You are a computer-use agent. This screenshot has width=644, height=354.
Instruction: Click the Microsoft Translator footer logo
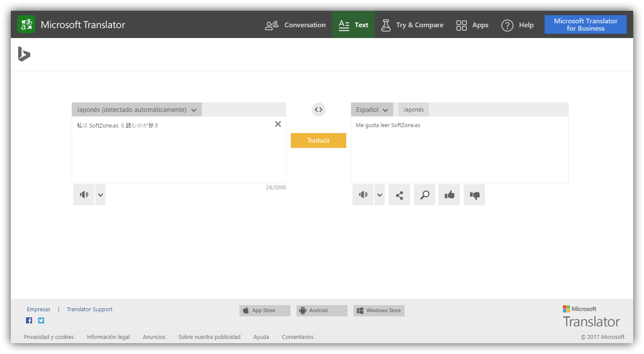pyautogui.click(x=591, y=317)
